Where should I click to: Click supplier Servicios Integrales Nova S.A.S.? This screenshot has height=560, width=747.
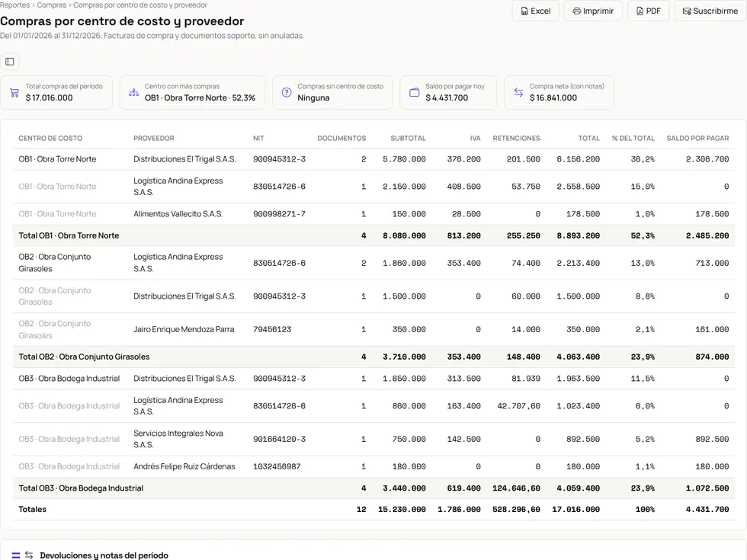178,439
